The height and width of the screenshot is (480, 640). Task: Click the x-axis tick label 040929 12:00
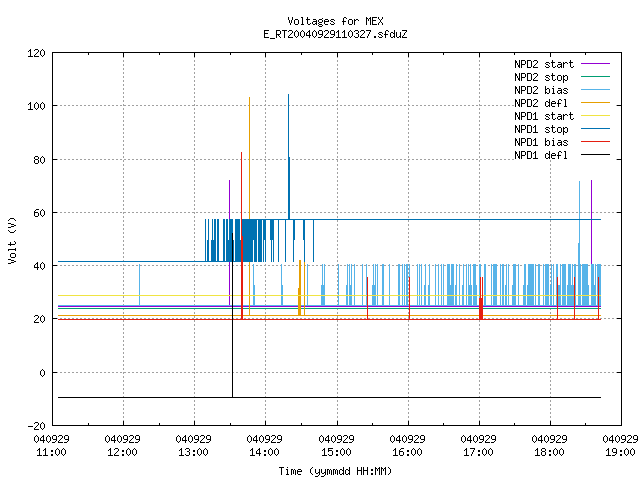click(122, 446)
